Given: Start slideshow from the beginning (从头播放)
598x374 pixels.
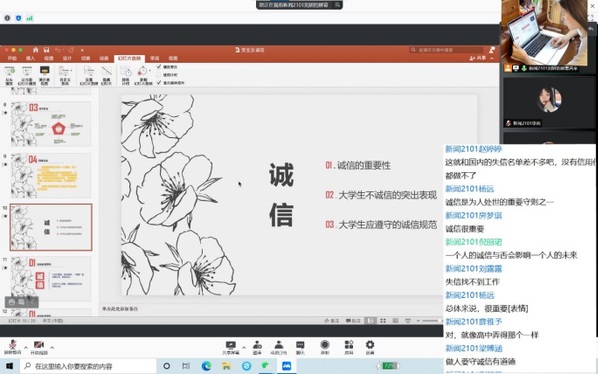Looking at the screenshot, I should coord(10,75).
